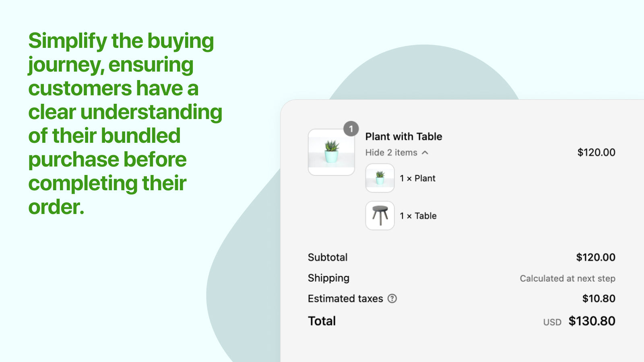The width and height of the screenshot is (644, 362).
Task: Click the quantity badge on bundle image
Action: (351, 129)
